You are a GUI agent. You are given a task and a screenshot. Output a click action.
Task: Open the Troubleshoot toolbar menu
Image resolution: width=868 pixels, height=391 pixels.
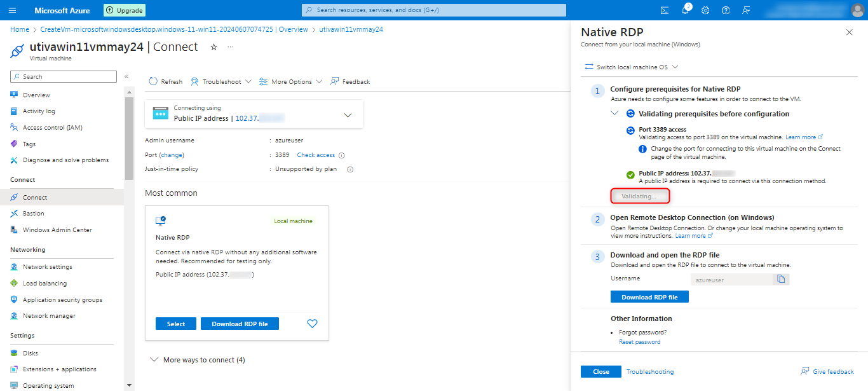point(221,81)
